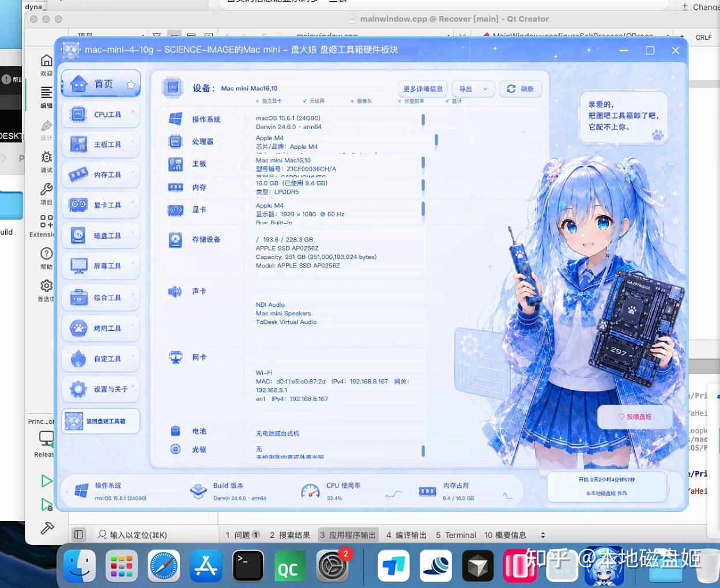Open the 显卡工具 section
720x588 pixels.
pos(100,205)
